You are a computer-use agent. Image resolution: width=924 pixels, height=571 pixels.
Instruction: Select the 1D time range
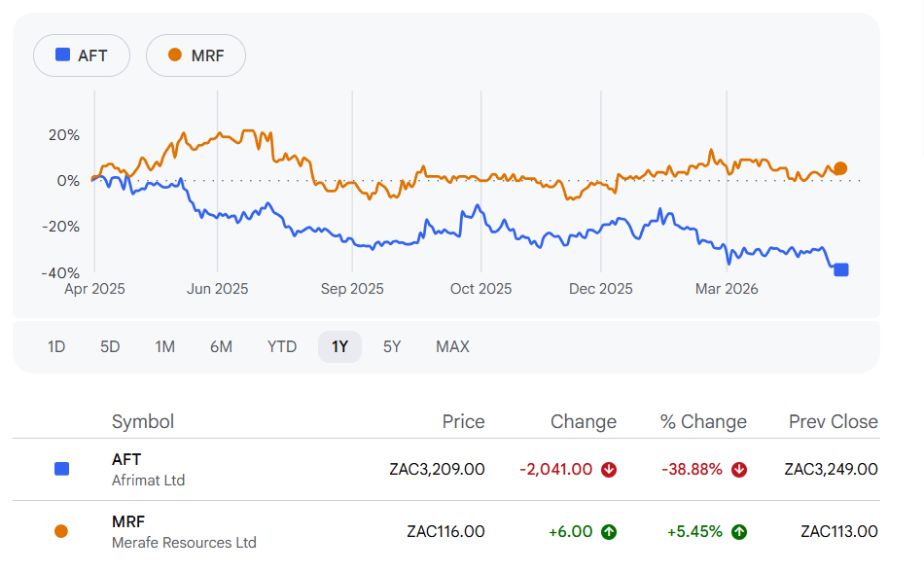point(56,346)
